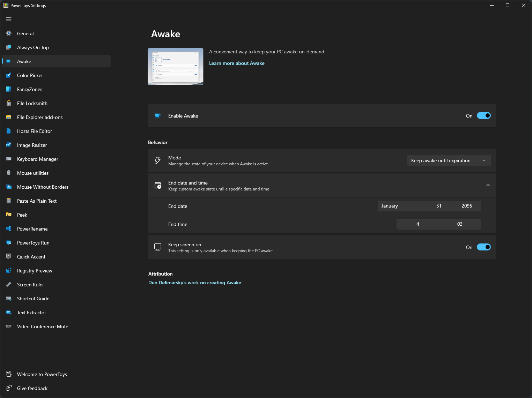
Task: Click the Paste As Plain Text icon
Action: tap(9, 201)
